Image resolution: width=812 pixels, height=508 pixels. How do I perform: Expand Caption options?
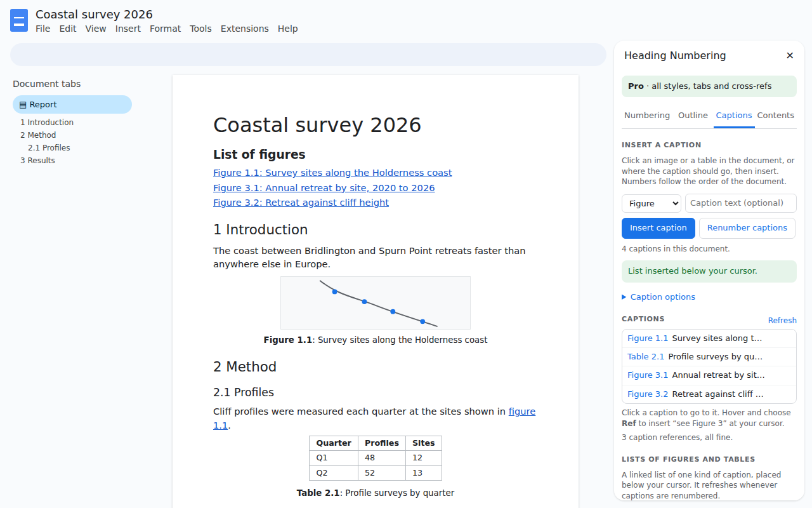(658, 297)
